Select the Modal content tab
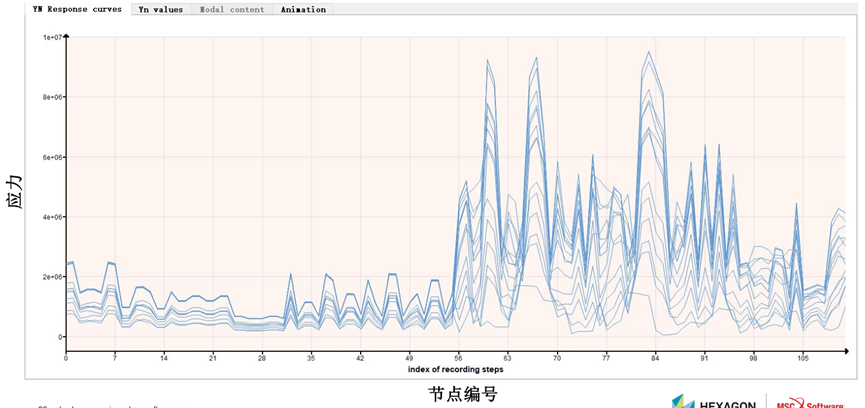The image size is (865, 408). pyautogui.click(x=232, y=9)
